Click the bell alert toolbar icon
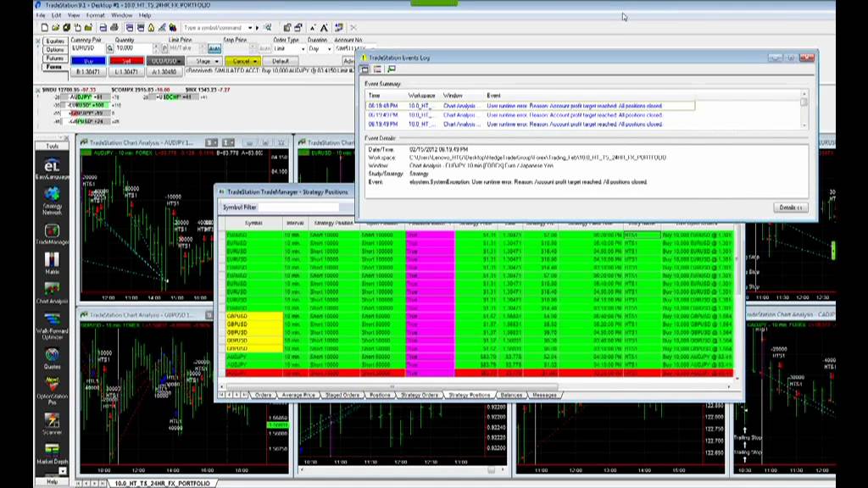Viewport: 868px width, 488px height. coord(151,28)
